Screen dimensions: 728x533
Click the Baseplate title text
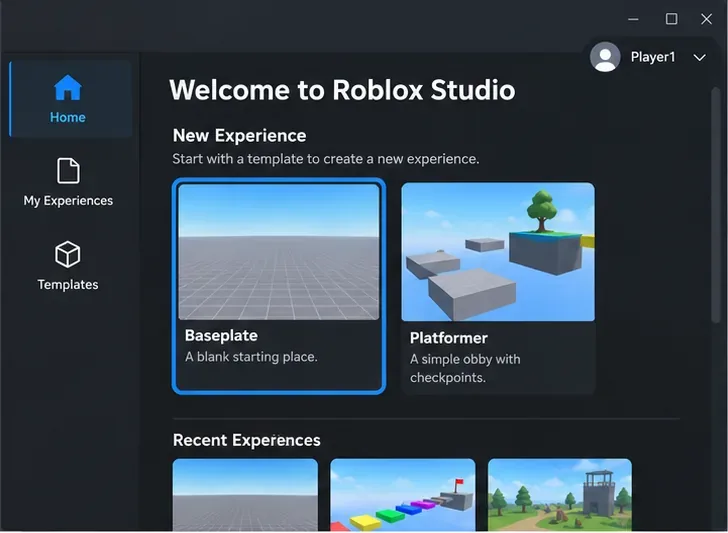pos(221,335)
